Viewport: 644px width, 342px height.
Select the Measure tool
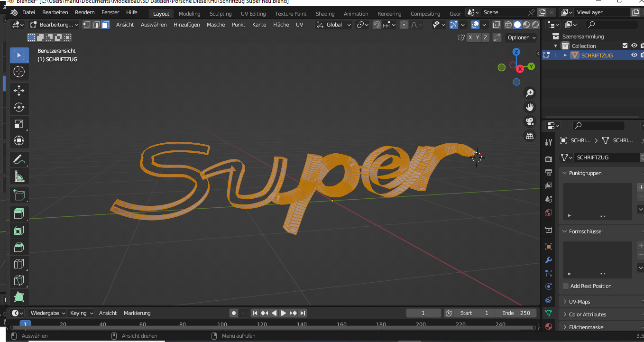(x=19, y=176)
